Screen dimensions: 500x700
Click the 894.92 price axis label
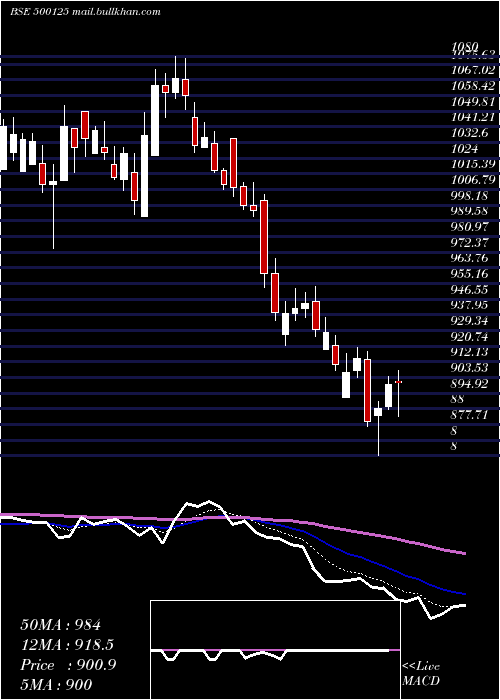click(x=470, y=383)
